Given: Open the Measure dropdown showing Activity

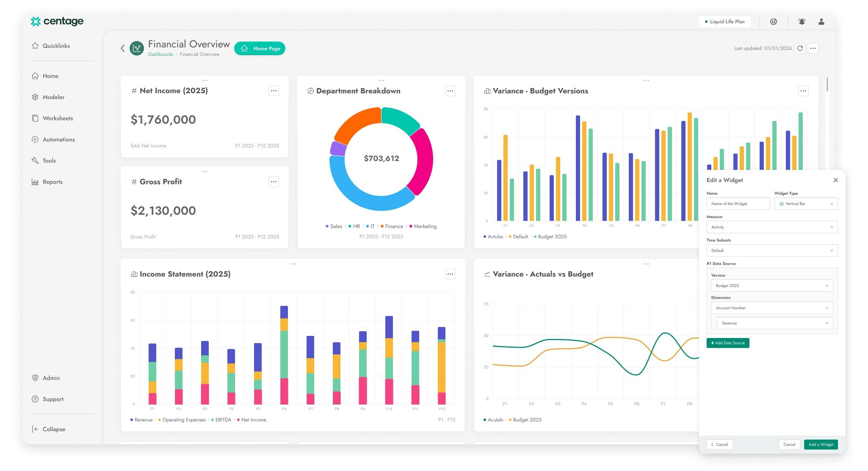Looking at the screenshot, I should point(772,227).
